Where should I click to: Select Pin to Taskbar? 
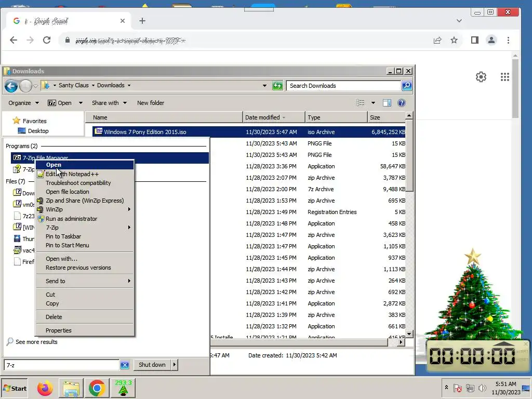point(85,236)
